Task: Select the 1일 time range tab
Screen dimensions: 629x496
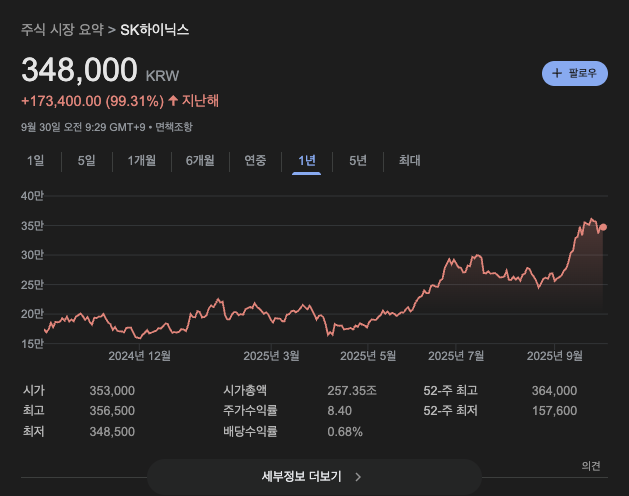Action: pyautogui.click(x=36, y=161)
